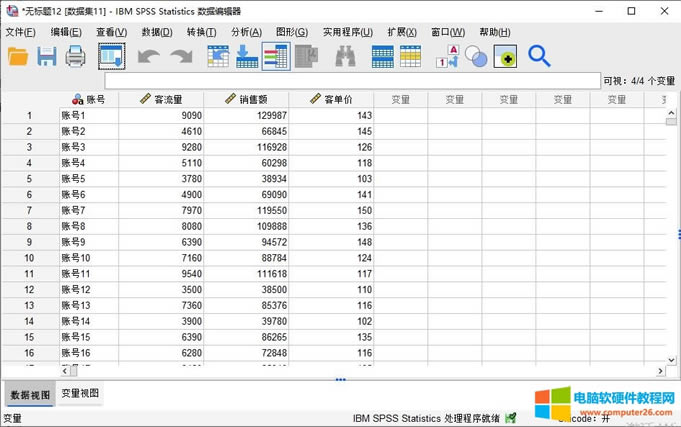Screen dimensions: 681x427
Task: Click the Undo arrow icon
Action: pos(148,57)
